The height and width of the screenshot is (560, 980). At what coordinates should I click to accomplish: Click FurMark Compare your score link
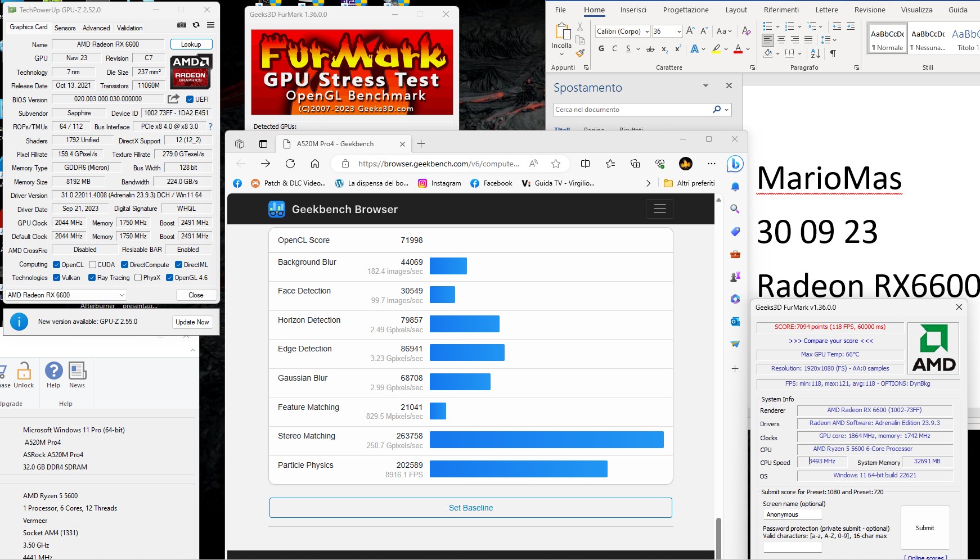click(831, 341)
